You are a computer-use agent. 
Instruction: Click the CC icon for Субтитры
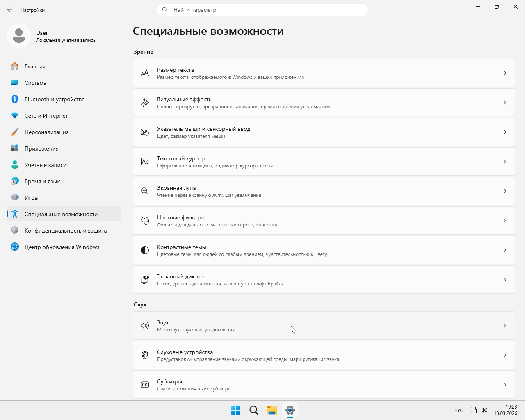point(145,385)
